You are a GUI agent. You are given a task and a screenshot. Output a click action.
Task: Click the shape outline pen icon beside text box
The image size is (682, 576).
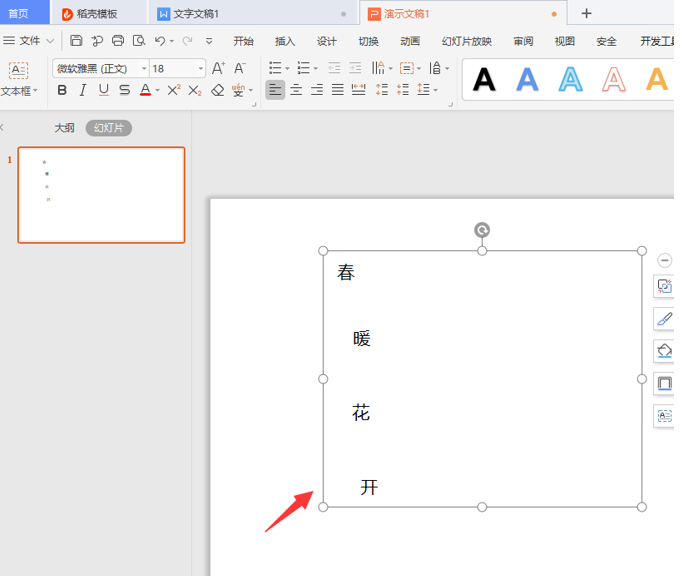(664, 319)
